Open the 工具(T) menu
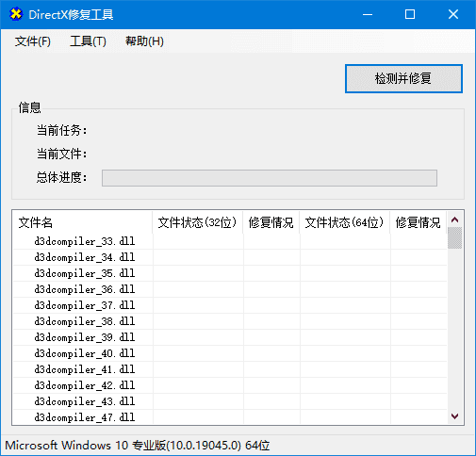 (x=88, y=41)
